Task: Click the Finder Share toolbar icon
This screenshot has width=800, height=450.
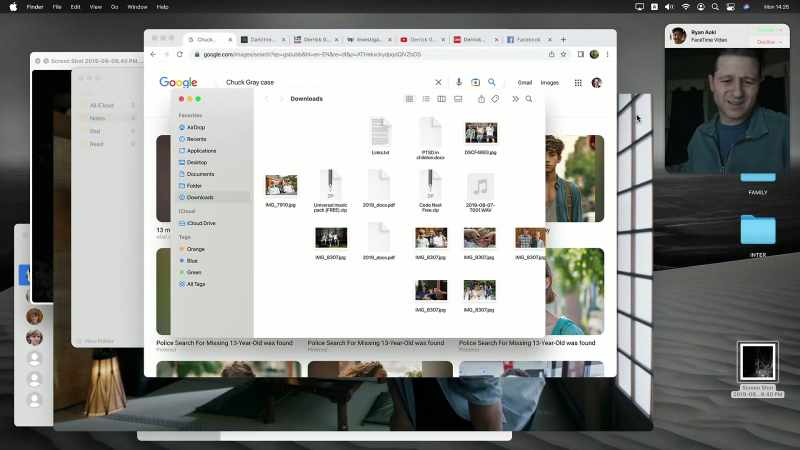Action: (481, 99)
